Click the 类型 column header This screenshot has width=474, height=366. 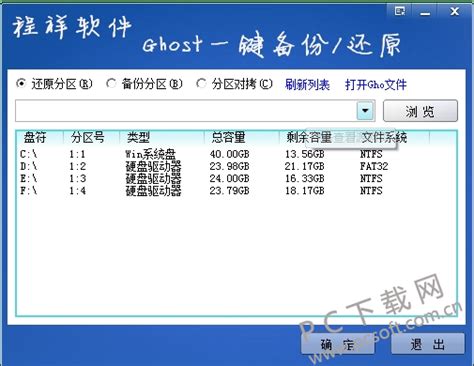[138, 137]
